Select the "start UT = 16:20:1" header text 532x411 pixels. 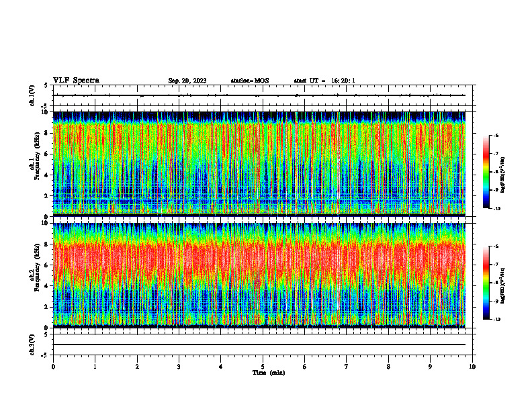click(x=324, y=81)
